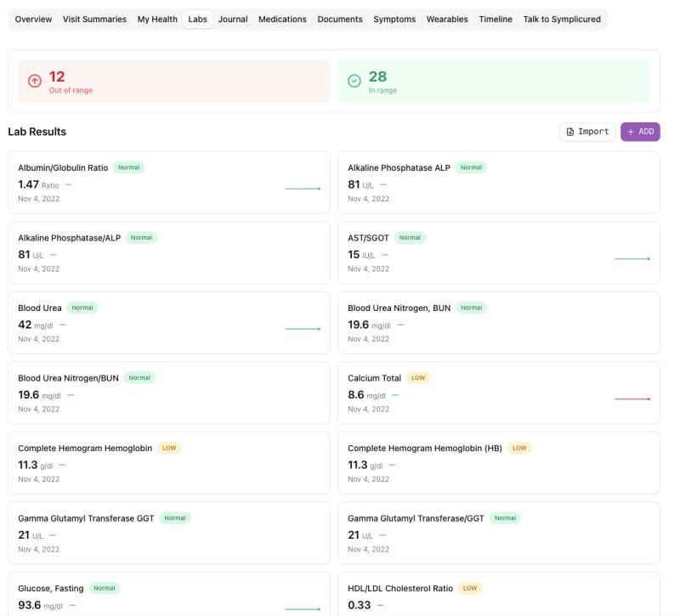Click the ADD button
The height and width of the screenshot is (616, 680).
coord(638,132)
